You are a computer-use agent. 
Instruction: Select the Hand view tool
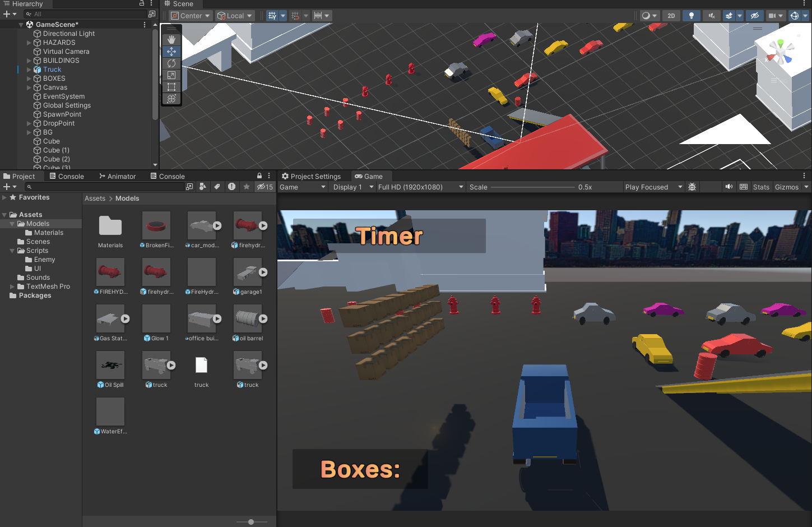point(171,39)
